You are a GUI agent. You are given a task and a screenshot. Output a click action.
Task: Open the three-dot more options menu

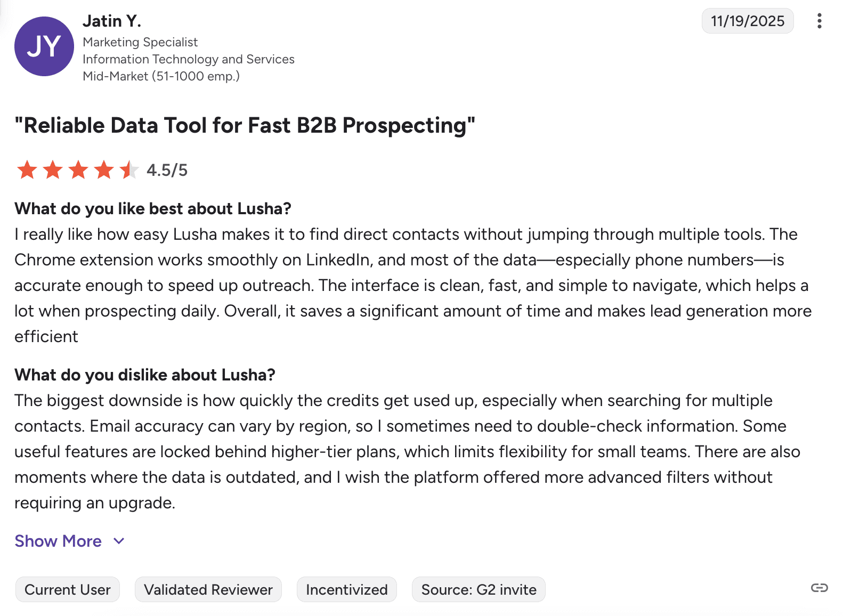click(x=819, y=21)
